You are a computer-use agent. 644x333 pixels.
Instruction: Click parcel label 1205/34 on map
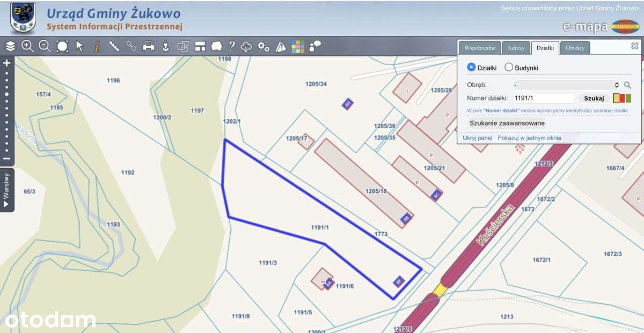(x=316, y=84)
